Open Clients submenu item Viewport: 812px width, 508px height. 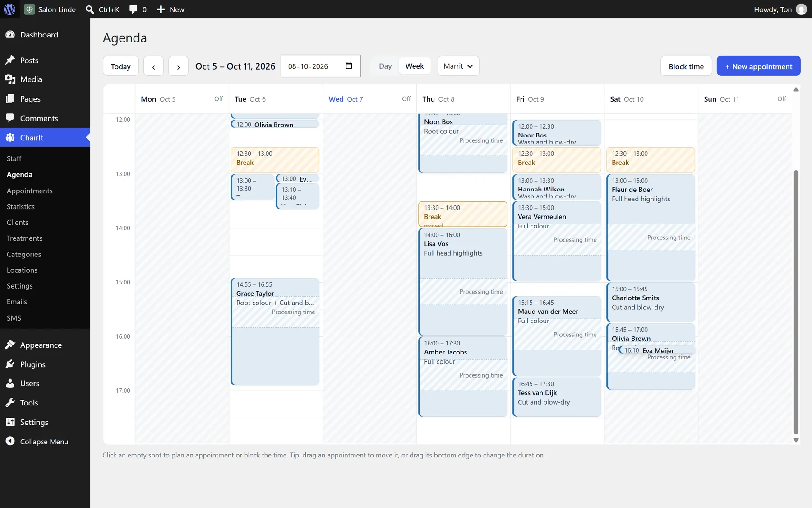coord(18,222)
